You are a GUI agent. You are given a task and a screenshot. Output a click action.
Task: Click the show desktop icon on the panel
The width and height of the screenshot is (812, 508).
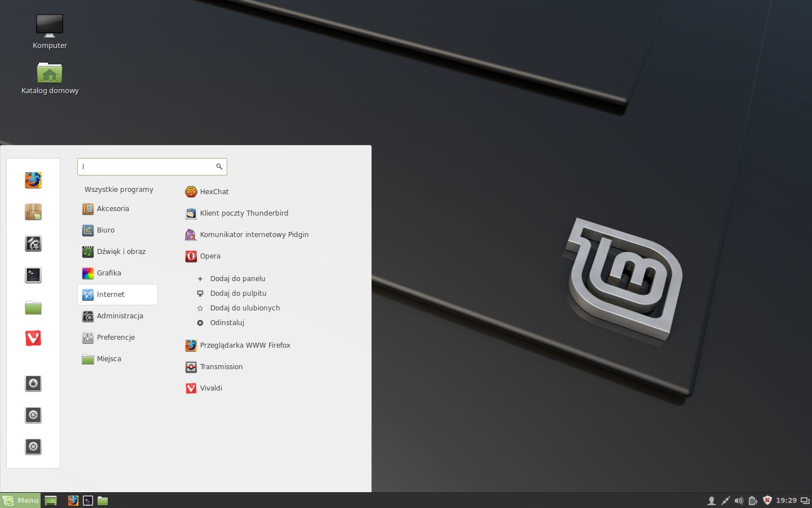click(51, 501)
